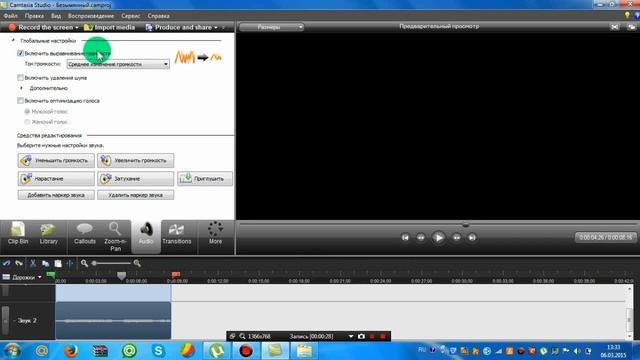This screenshot has width=640, height=360.
Task: Open the Transitions tab
Action: pyautogui.click(x=176, y=234)
